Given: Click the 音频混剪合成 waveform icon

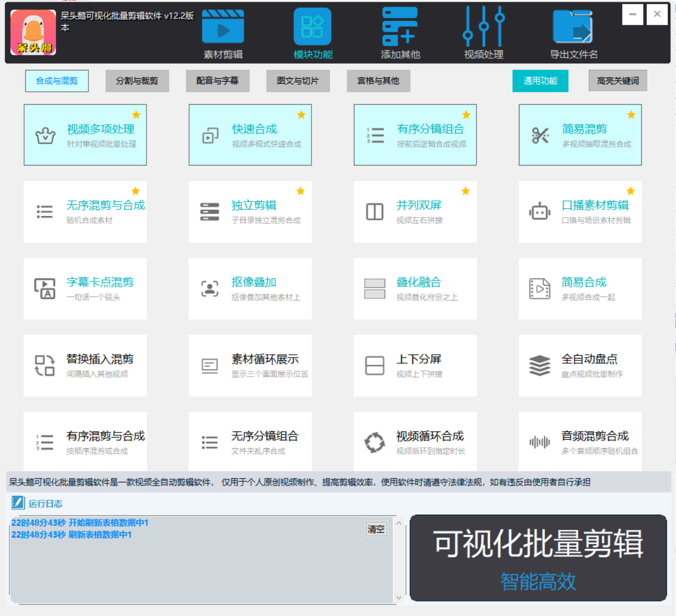Looking at the screenshot, I should tap(539, 442).
